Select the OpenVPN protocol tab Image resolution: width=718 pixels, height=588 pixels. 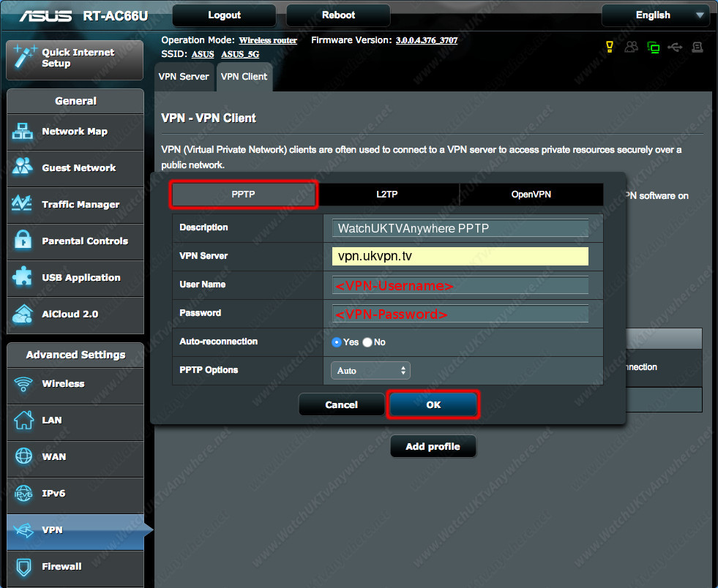(531, 195)
